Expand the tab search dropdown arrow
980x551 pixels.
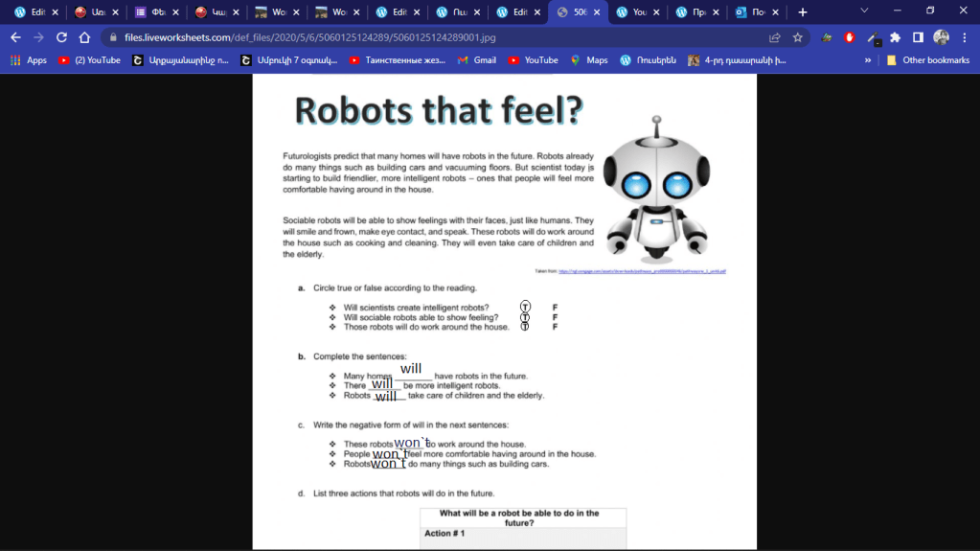coord(864,11)
